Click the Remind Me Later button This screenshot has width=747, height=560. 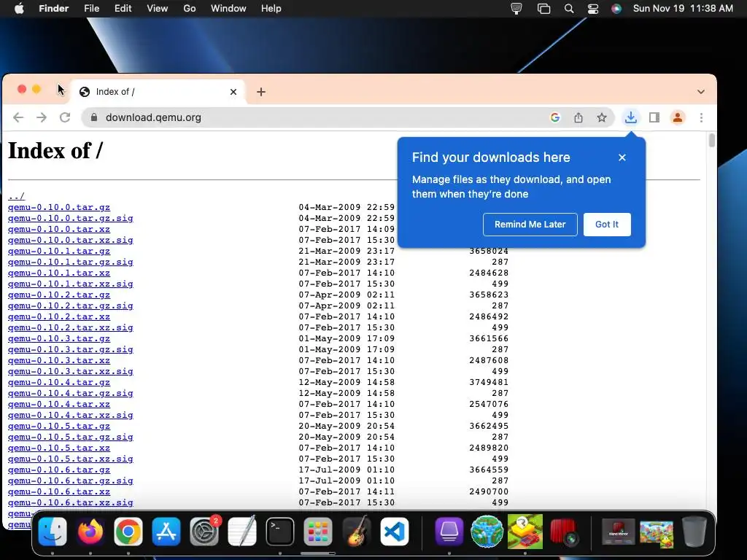coord(530,225)
